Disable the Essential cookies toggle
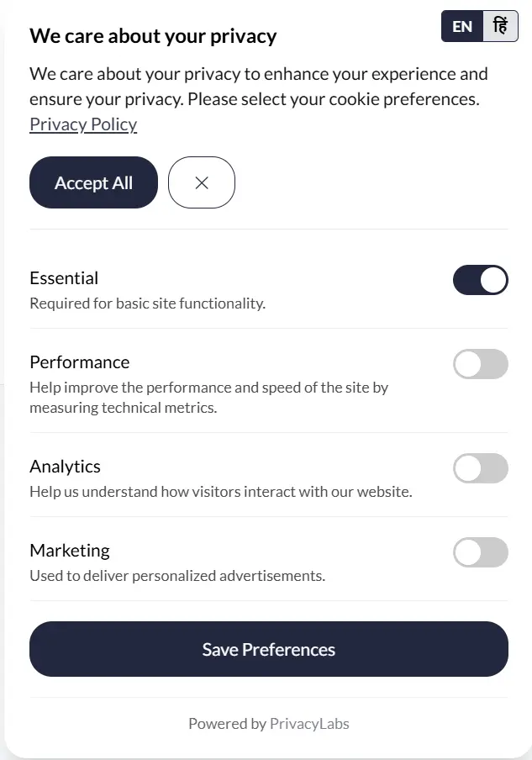 (481, 280)
